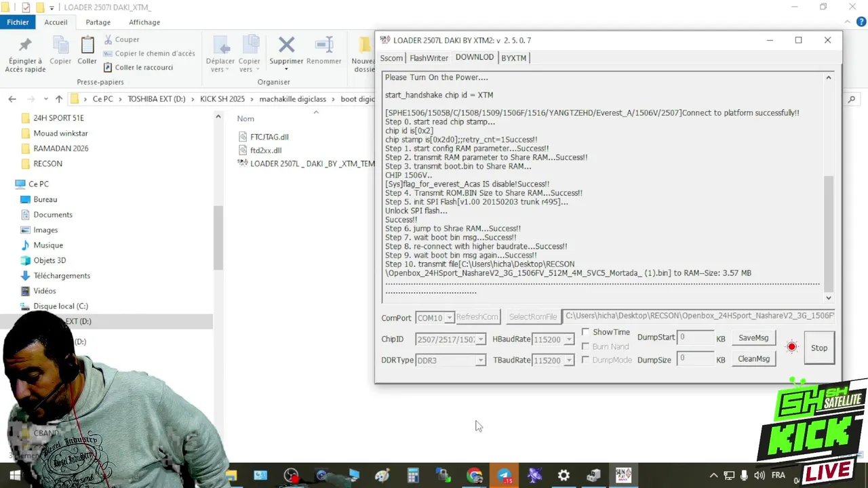
Task: Click the Stop button
Action: [x=819, y=348]
